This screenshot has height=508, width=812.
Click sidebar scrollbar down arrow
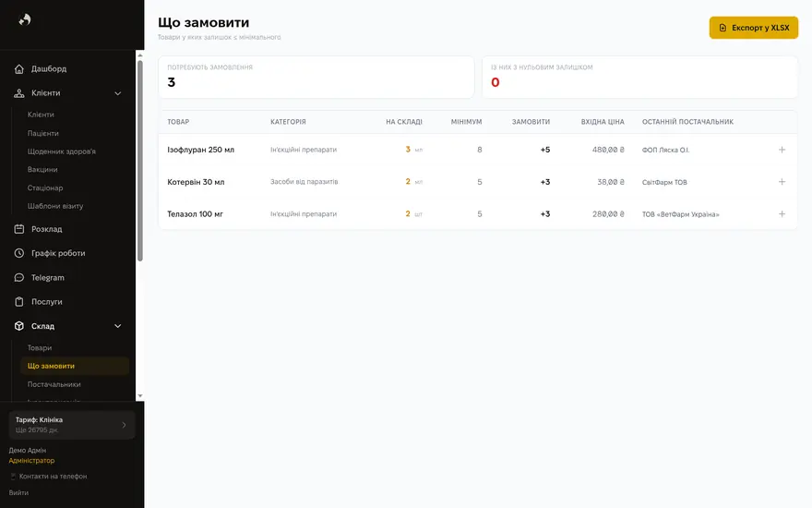click(x=140, y=396)
